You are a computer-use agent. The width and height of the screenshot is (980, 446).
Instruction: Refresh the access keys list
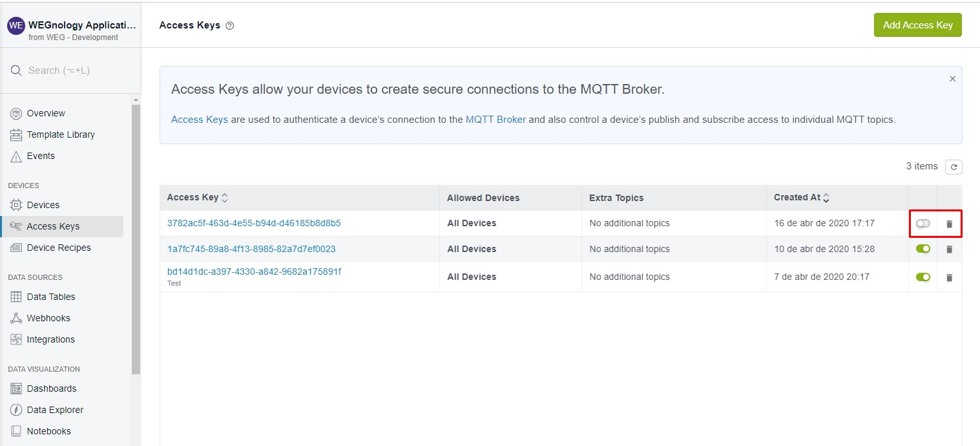(954, 167)
